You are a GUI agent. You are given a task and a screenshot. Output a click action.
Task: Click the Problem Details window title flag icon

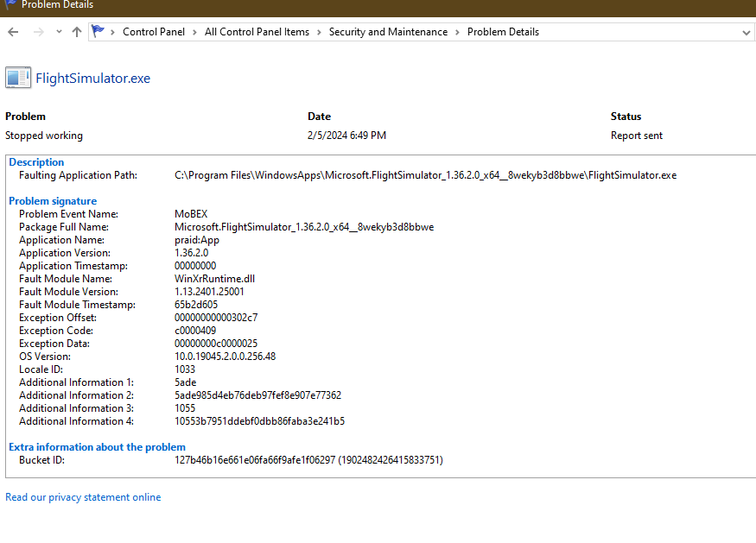pyautogui.click(x=10, y=4)
